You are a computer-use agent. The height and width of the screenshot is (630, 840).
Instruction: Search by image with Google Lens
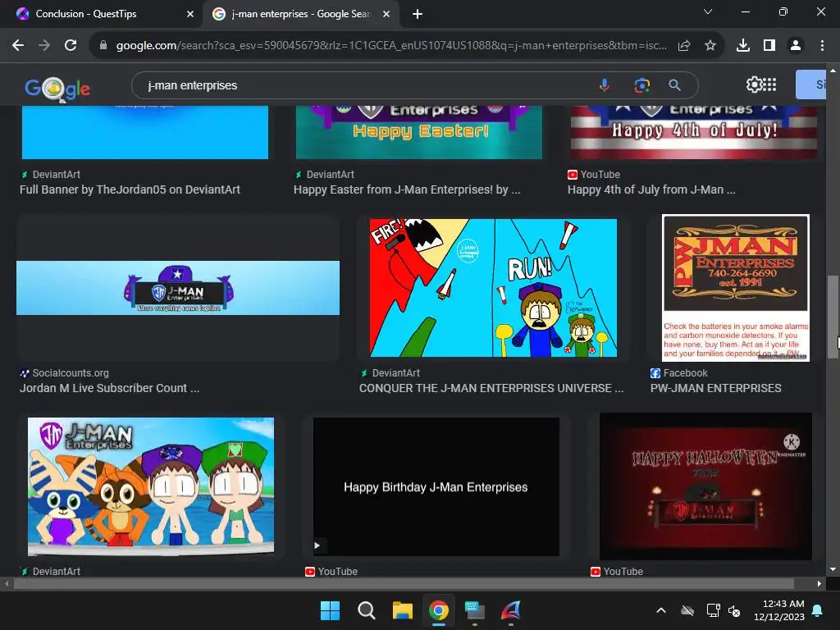tap(641, 85)
